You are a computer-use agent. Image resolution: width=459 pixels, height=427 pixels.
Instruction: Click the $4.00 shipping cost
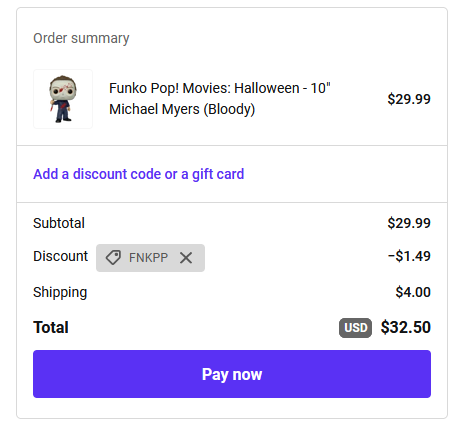coord(413,292)
